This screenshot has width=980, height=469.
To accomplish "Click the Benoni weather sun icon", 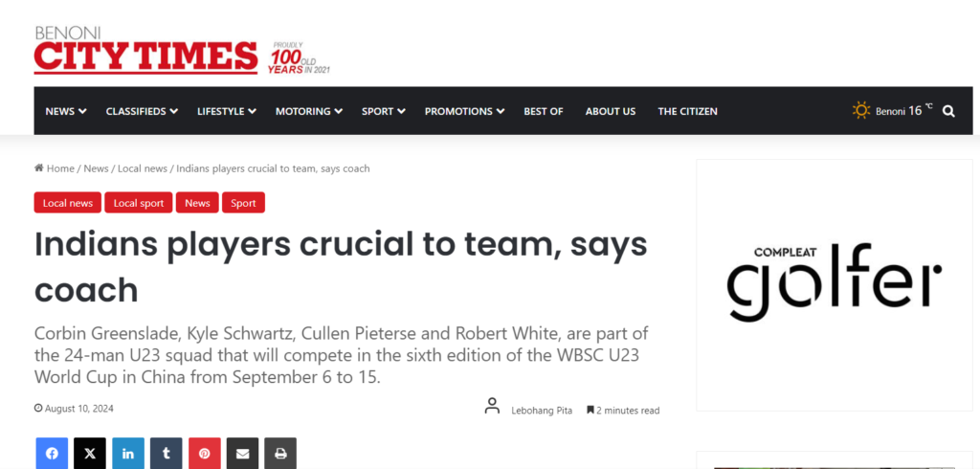I will click(861, 111).
